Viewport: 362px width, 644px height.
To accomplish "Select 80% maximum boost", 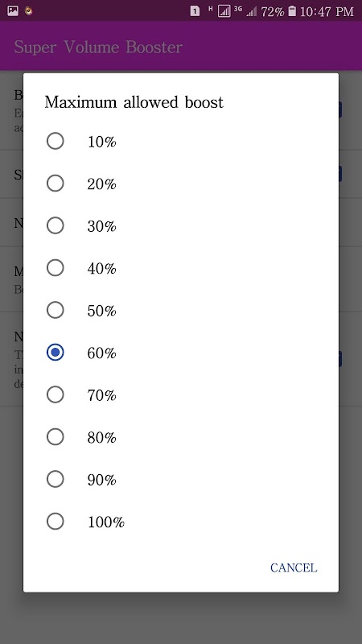I will 55,437.
